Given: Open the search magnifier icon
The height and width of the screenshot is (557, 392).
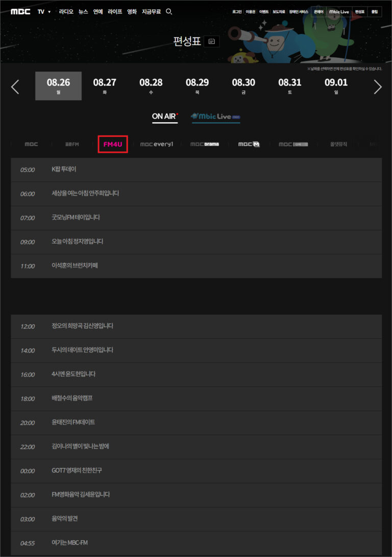Looking at the screenshot, I should pos(169,12).
